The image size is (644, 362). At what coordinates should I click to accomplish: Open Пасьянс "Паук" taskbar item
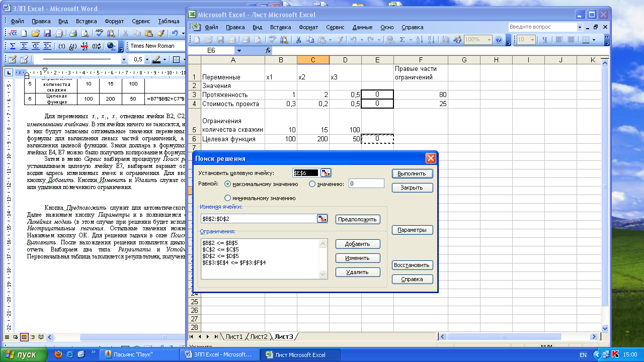coord(139,354)
